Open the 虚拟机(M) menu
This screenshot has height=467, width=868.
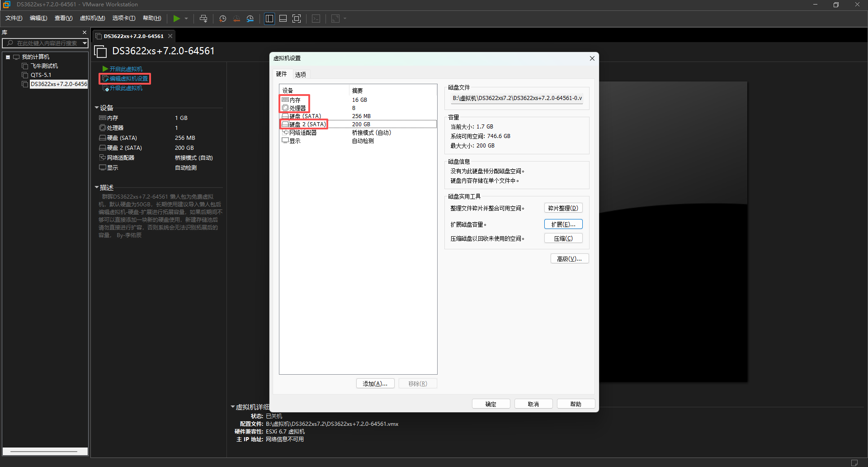[x=92, y=18]
